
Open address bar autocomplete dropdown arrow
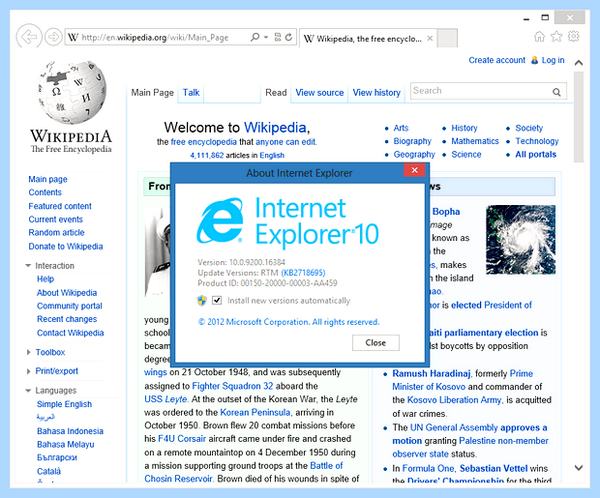tap(266, 37)
